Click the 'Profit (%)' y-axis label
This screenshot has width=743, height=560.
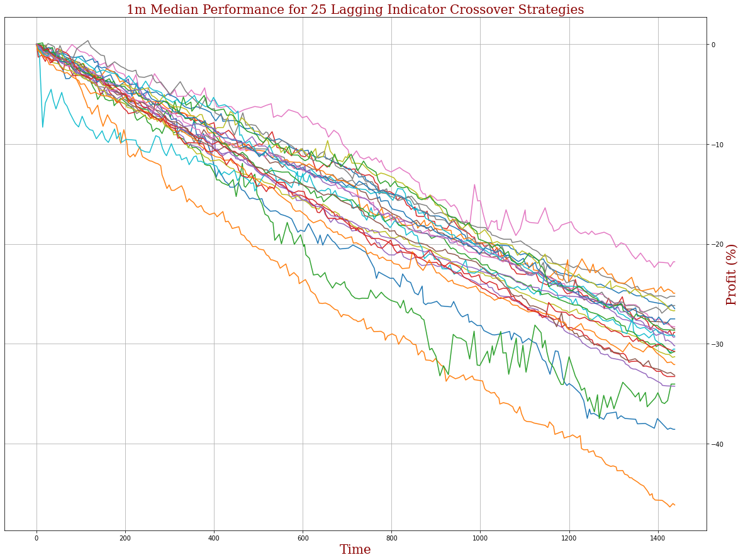pyautogui.click(x=732, y=274)
